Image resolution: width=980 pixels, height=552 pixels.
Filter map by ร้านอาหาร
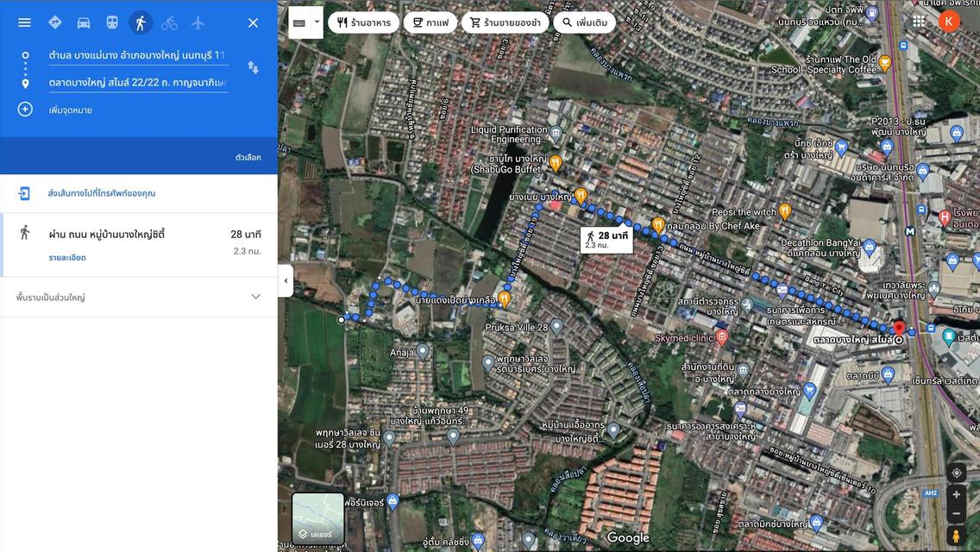(x=363, y=22)
